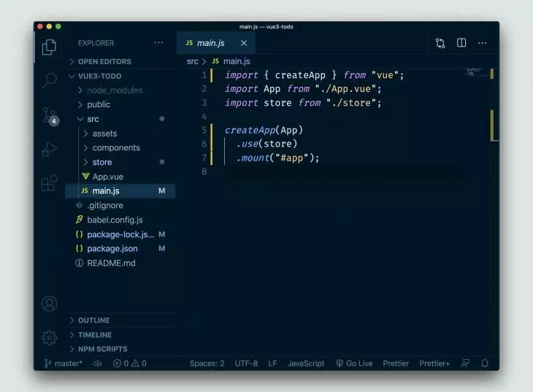Viewport: 533px width, 392px height.
Task: Change line ending via LF status item
Action: pyautogui.click(x=272, y=364)
